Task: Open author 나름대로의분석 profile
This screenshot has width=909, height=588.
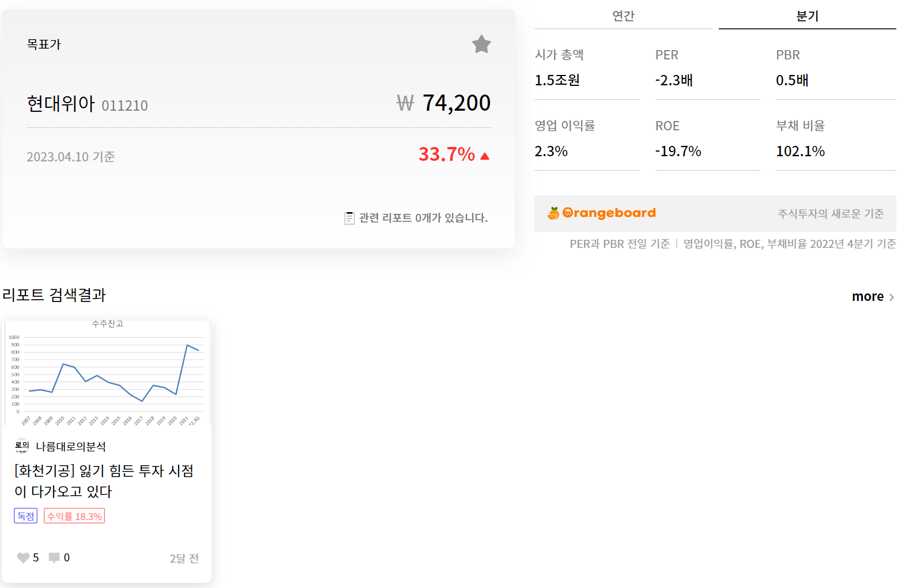Action: [x=71, y=447]
